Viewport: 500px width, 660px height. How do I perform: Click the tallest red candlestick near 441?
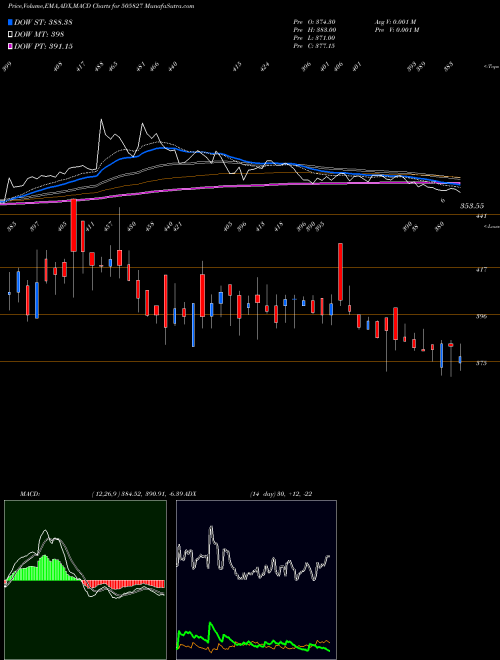click(74, 225)
